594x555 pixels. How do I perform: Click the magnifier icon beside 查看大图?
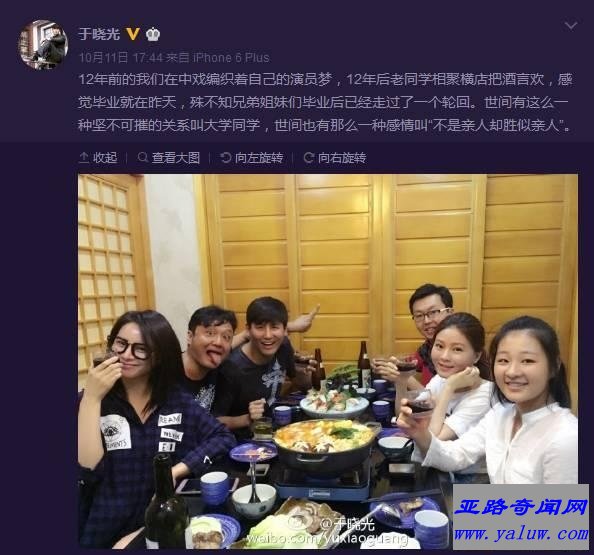(143, 157)
